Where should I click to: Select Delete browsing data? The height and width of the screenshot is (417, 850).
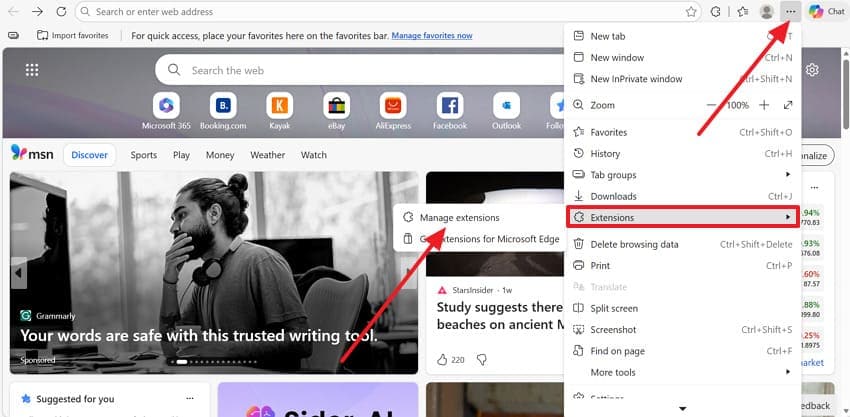pyautogui.click(x=682, y=245)
